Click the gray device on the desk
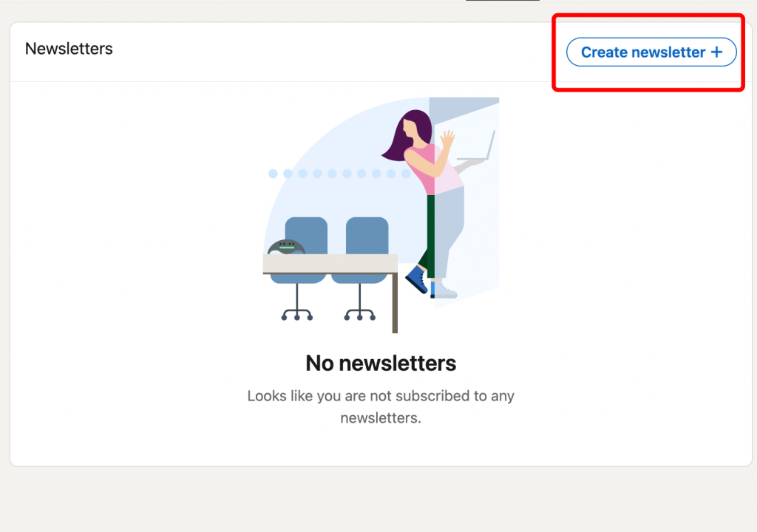The width and height of the screenshot is (757, 532). click(286, 248)
